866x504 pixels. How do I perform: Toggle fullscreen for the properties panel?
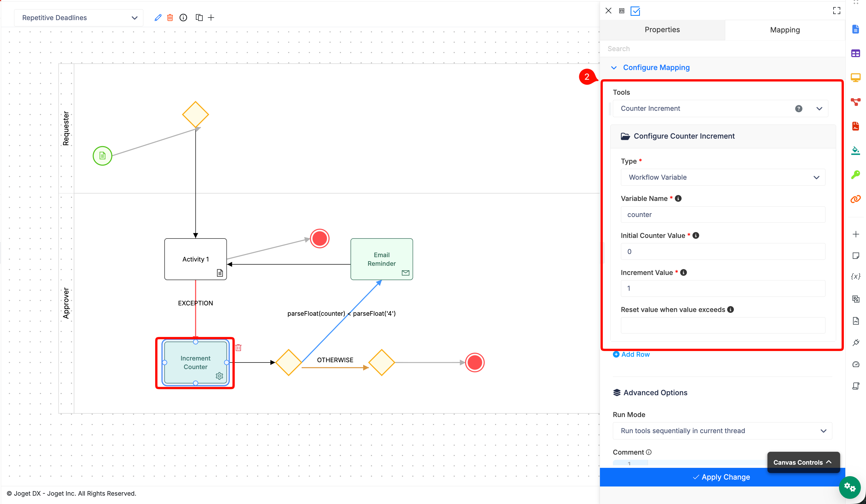pos(836,11)
